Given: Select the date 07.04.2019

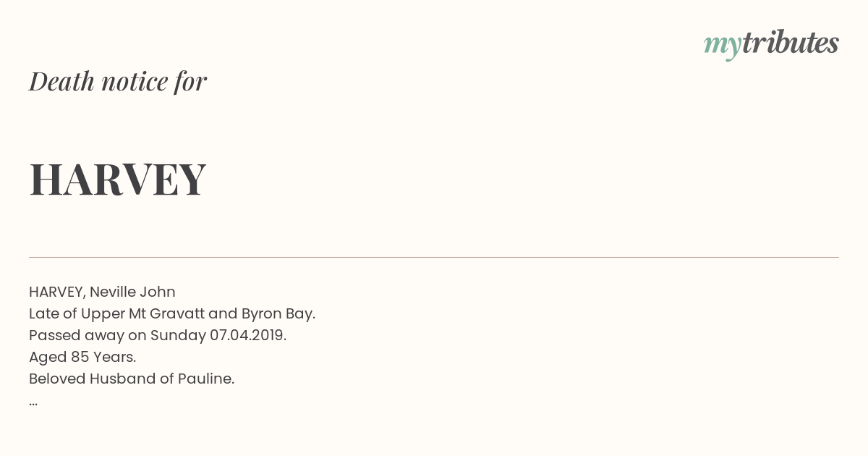Looking at the screenshot, I should [247, 335].
